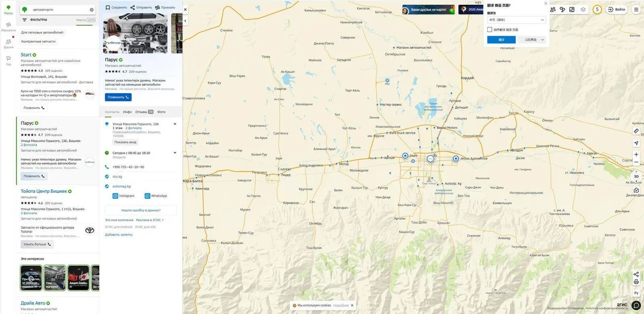Save Парус with Сохранить bookmark
This screenshot has width=644, height=314.
[x=116, y=8]
